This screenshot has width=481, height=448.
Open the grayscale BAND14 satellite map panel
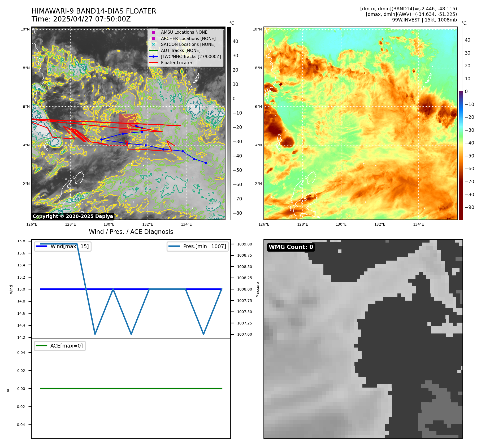pyautogui.click(x=128, y=123)
